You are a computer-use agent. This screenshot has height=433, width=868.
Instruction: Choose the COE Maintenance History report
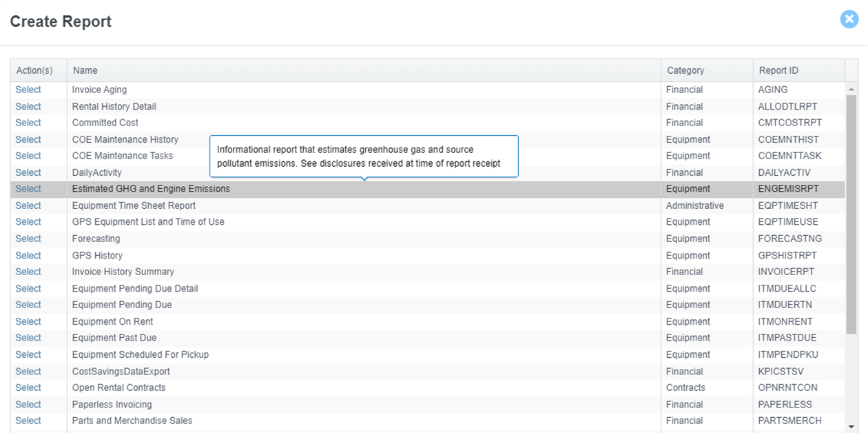click(28, 139)
